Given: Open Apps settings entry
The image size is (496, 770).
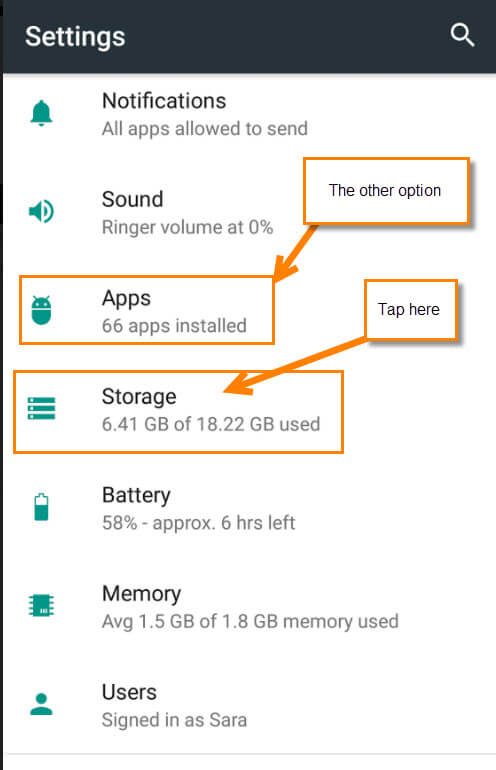Looking at the screenshot, I should [249, 311].
